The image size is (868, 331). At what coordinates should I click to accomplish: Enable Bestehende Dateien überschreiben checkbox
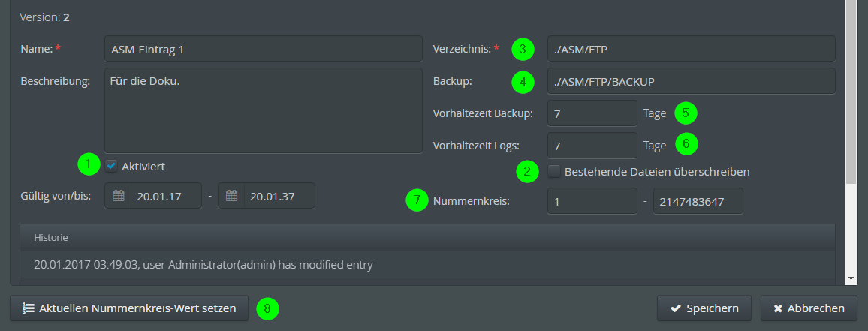click(x=554, y=172)
